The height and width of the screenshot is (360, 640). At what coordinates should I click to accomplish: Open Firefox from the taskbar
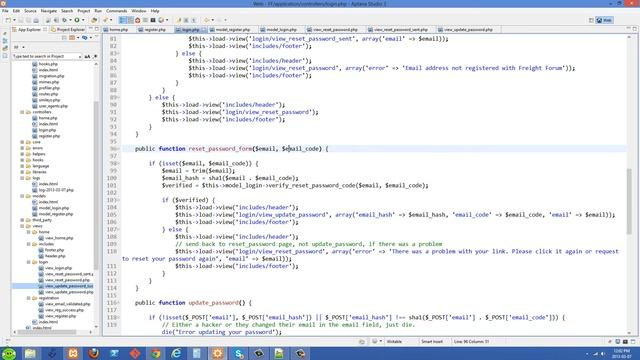tap(93, 353)
